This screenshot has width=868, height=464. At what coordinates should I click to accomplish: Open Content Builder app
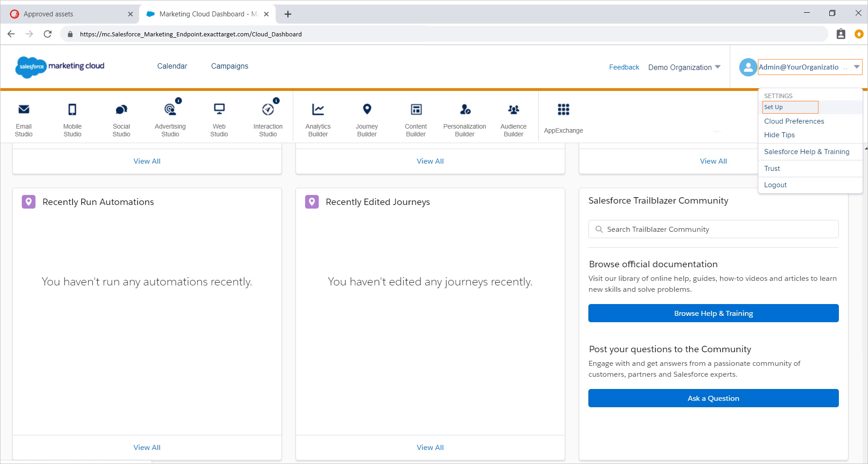pos(416,120)
